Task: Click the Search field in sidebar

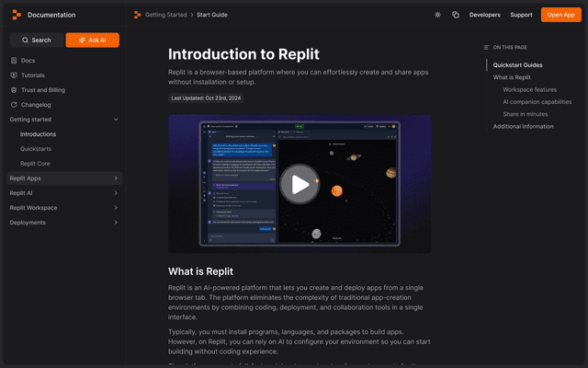Action: point(37,40)
